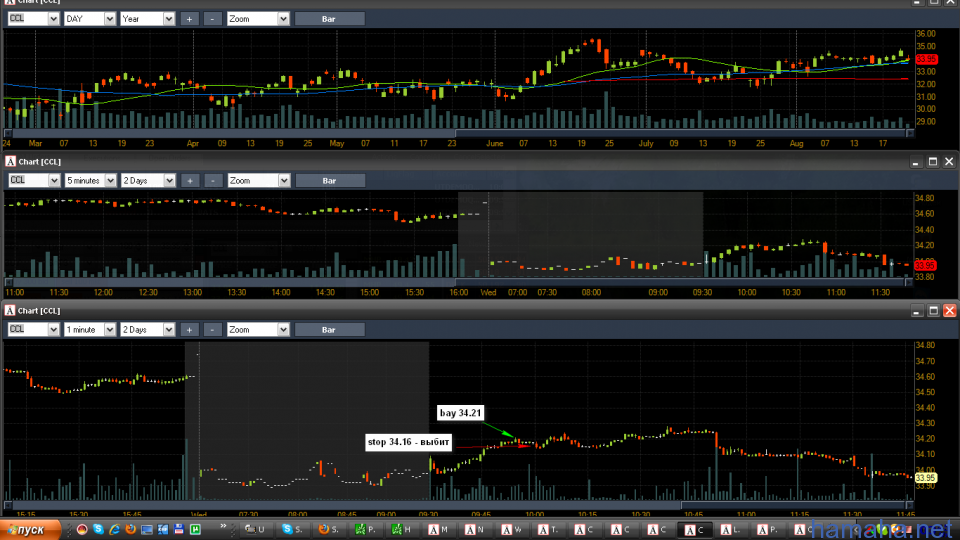The image size is (960, 540).
Task: Switch to A M taskbar button
Action: pyautogui.click(x=439, y=530)
